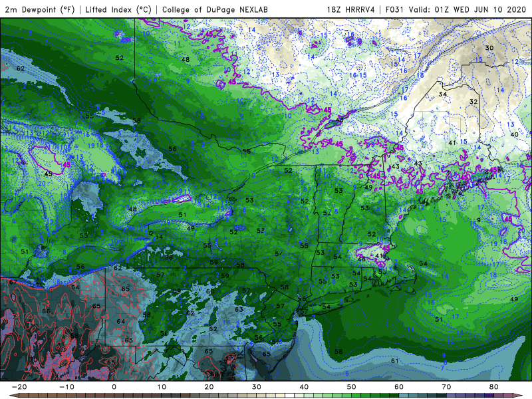
Task: Click the black '30' dewpoint value on map
Action: click(x=489, y=48)
